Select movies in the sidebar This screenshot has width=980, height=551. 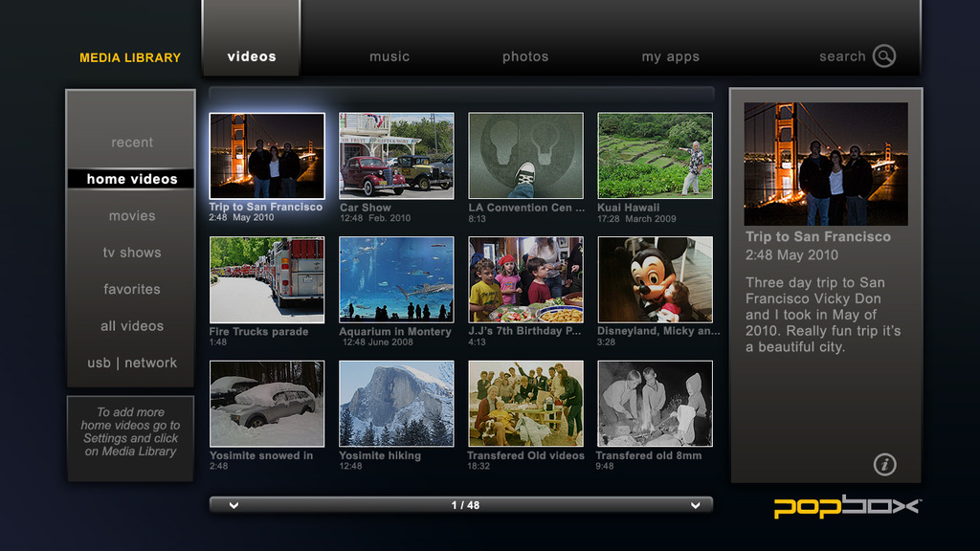click(x=132, y=215)
